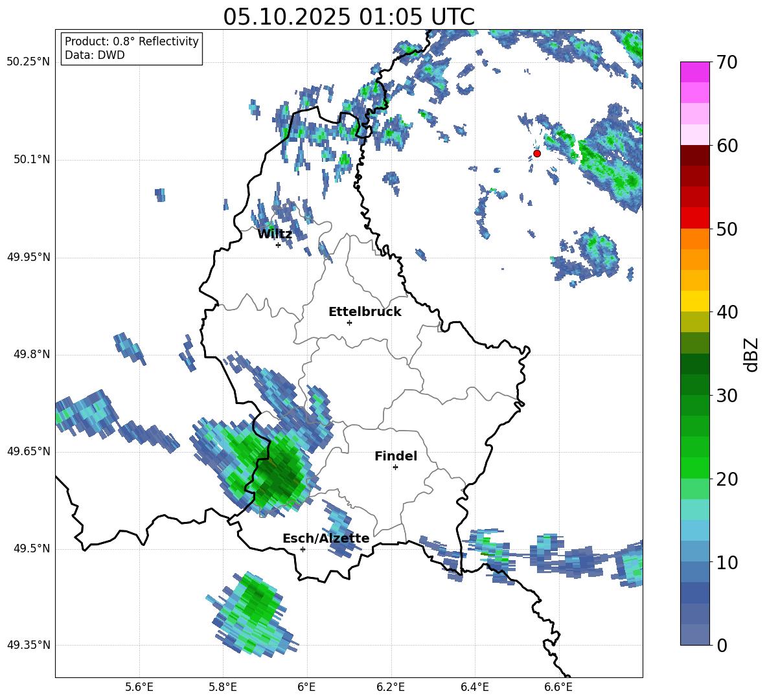Image resolution: width=767 pixels, height=700 pixels.
Task: Click the 49.5°N latitude tick label
Action: click(31, 548)
